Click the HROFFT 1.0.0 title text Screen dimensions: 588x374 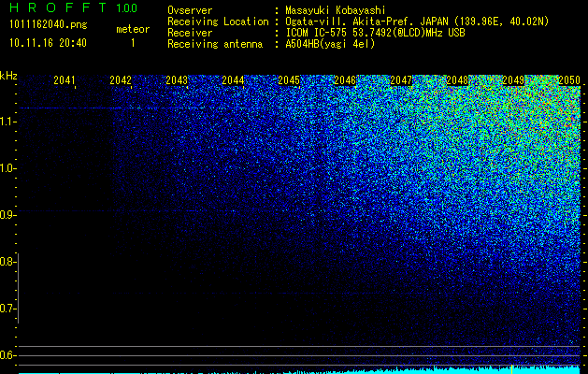[x=74, y=7]
